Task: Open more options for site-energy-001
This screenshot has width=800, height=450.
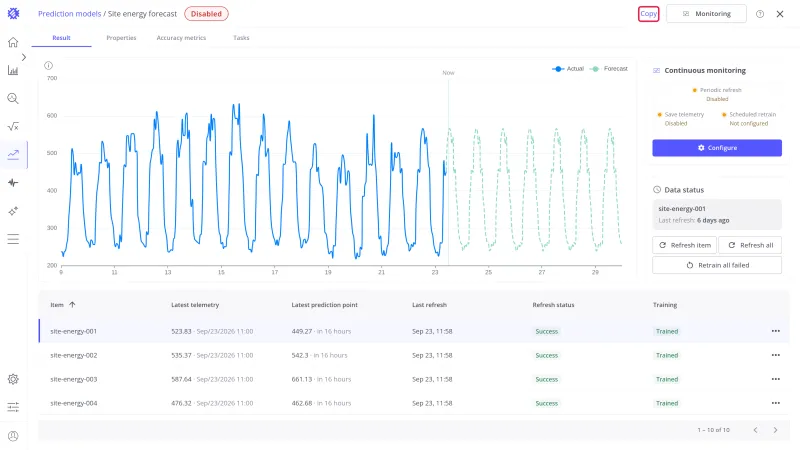Action: [x=776, y=331]
